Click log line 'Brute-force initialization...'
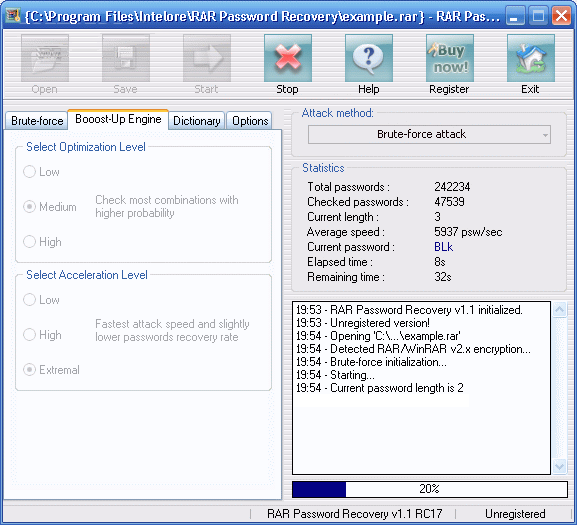Image resolution: width=577 pixels, height=525 pixels. [x=371, y=362]
